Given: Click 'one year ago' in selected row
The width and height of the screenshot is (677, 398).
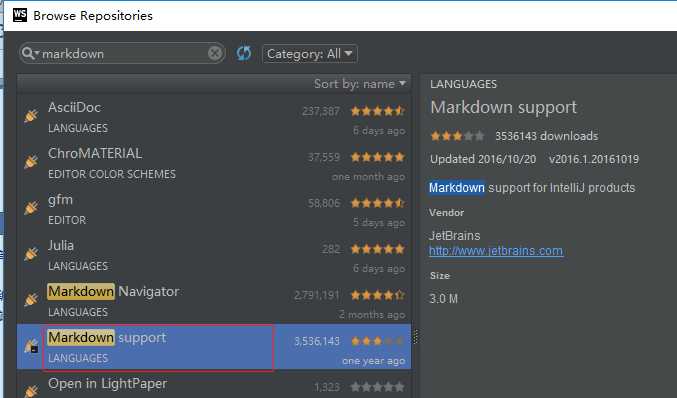Looking at the screenshot, I should [373, 361].
